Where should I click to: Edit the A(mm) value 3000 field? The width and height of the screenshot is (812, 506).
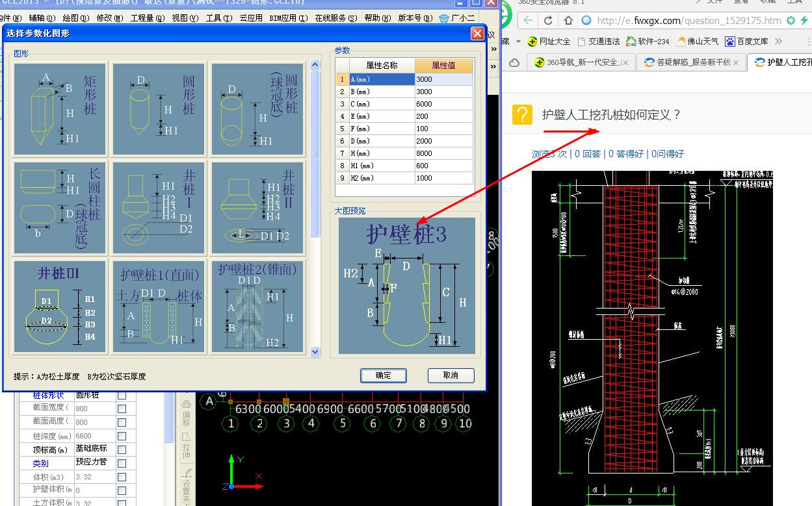point(444,79)
